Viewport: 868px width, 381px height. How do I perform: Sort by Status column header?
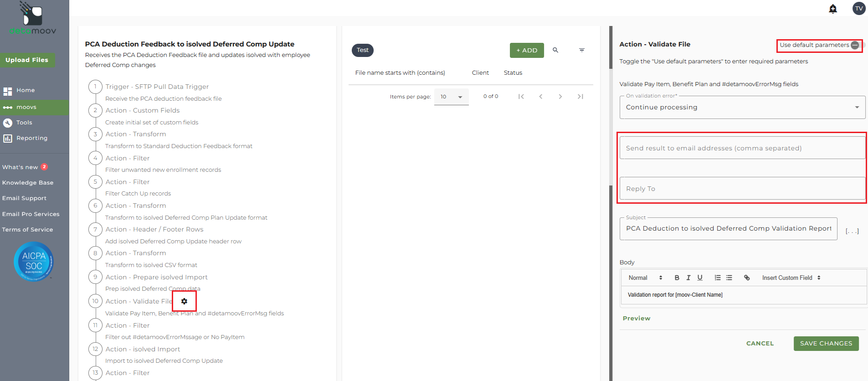pyautogui.click(x=513, y=73)
